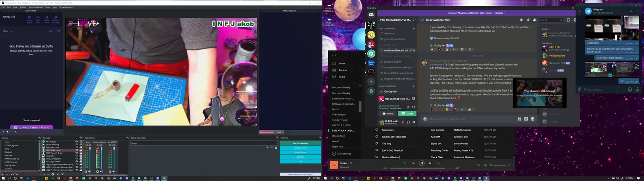Viewport: 644px width, 181px height.
Task: Add a new source with plus icon
Action: [x=44, y=174]
